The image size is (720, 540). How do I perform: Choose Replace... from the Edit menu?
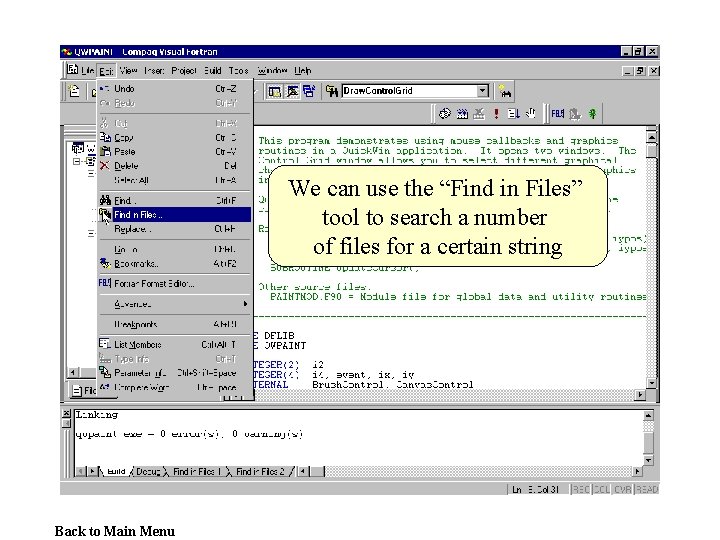175,229
